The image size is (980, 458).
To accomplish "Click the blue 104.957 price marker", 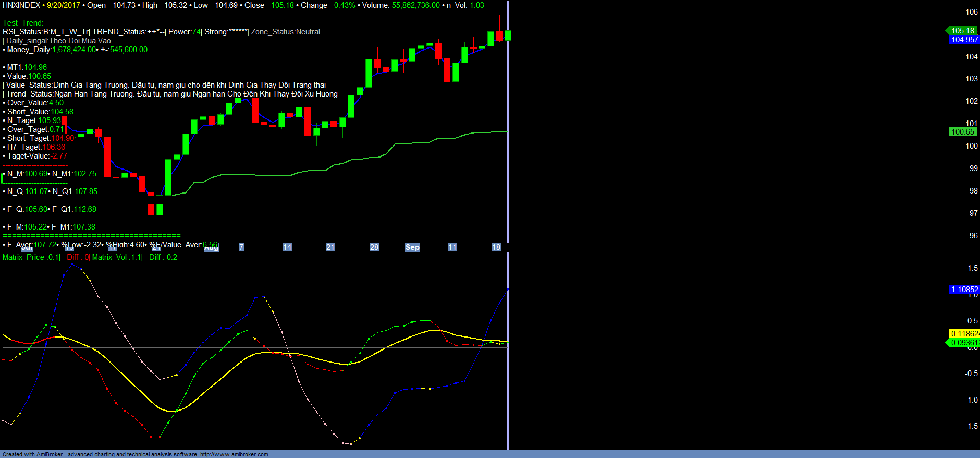I will pyautogui.click(x=964, y=40).
